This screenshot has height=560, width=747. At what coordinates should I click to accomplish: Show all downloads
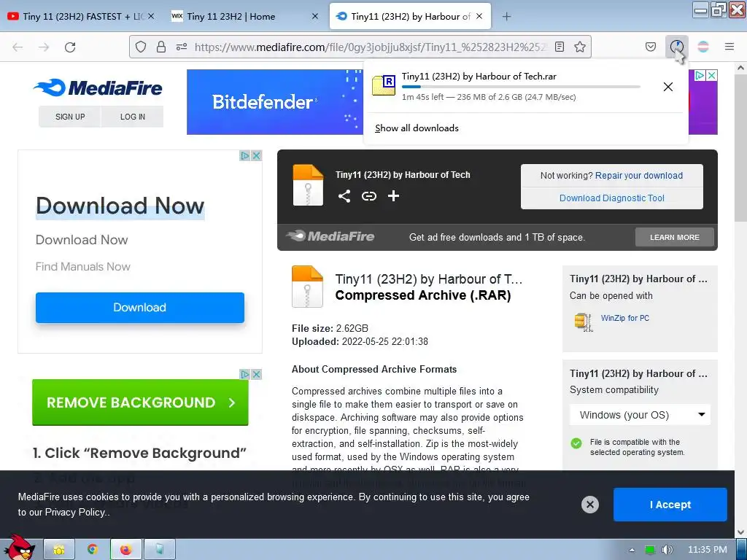pyautogui.click(x=417, y=128)
